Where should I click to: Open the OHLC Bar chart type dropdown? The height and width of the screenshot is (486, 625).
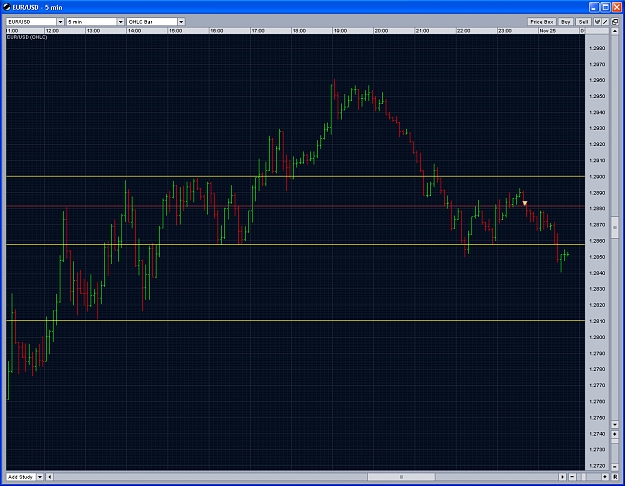181,22
